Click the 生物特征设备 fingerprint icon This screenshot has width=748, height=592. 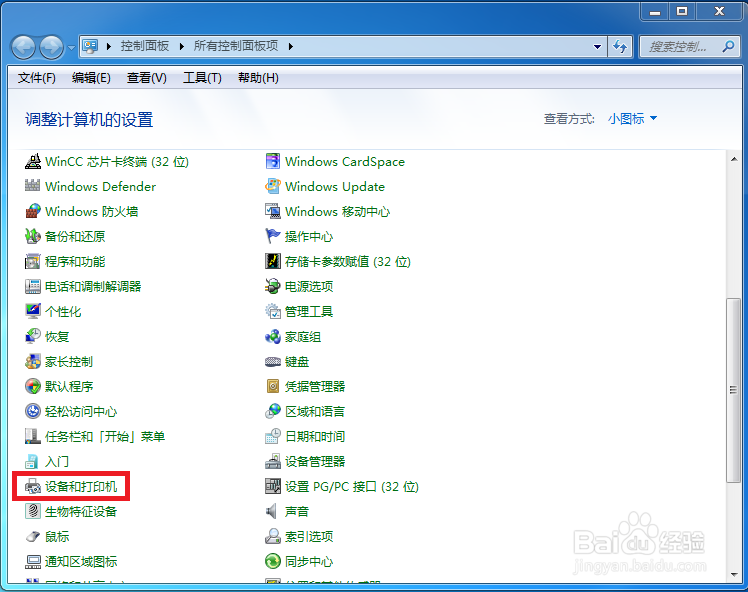pos(32,511)
